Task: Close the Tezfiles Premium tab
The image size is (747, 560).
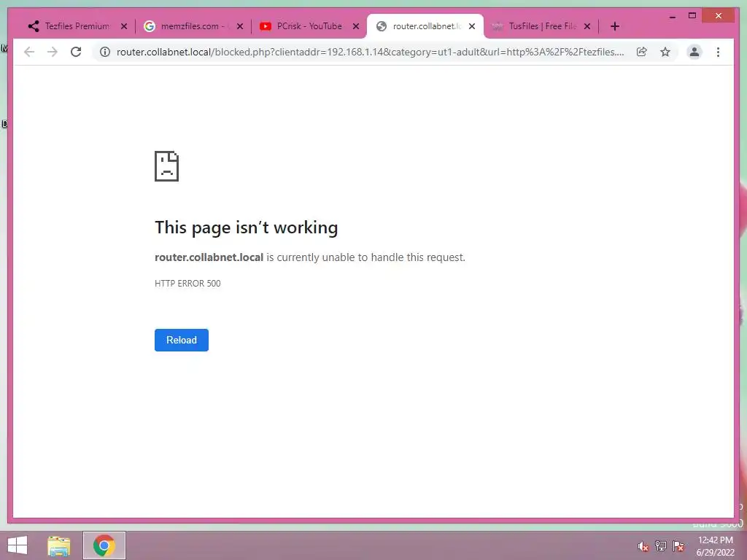Action: coord(124,26)
